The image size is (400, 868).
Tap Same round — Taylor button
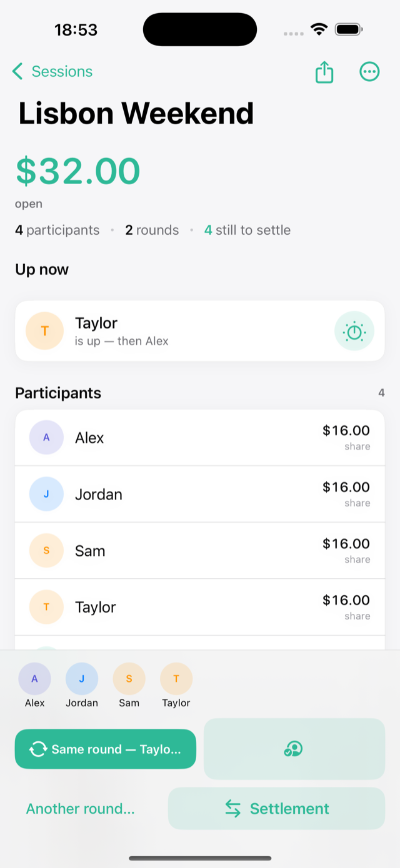coord(106,749)
